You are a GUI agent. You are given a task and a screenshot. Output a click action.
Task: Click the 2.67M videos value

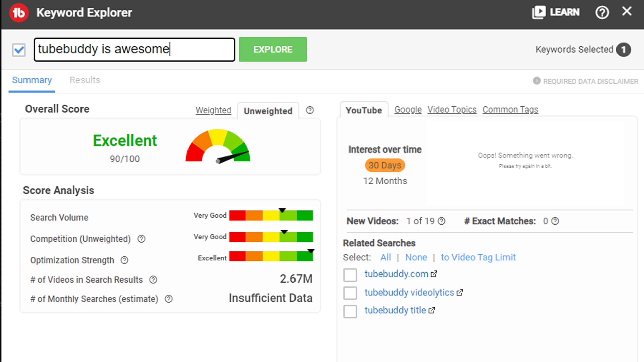(296, 279)
